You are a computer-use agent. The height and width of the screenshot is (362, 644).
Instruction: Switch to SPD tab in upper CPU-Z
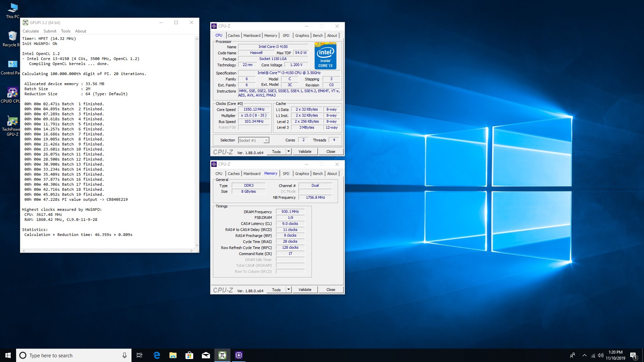point(286,36)
